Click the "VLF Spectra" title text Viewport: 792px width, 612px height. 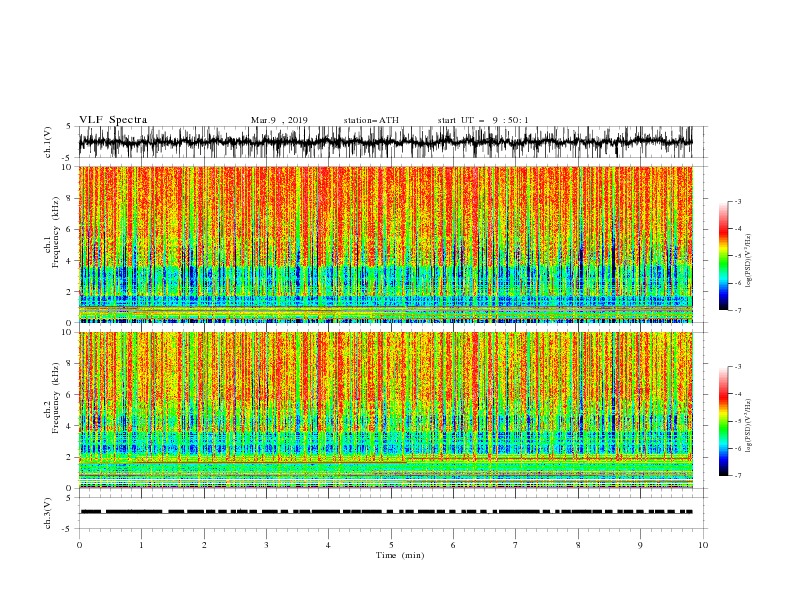tap(113, 120)
